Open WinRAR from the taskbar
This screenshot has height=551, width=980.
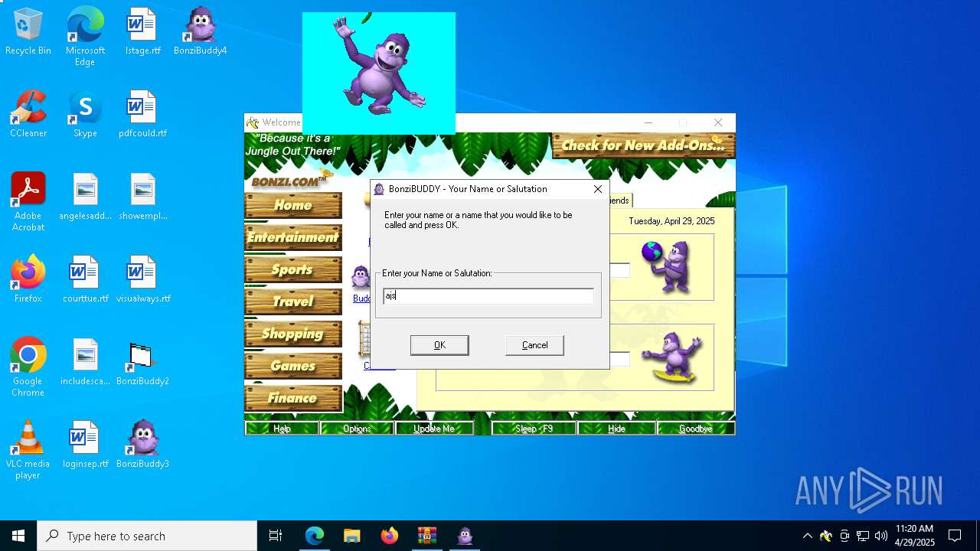click(426, 536)
